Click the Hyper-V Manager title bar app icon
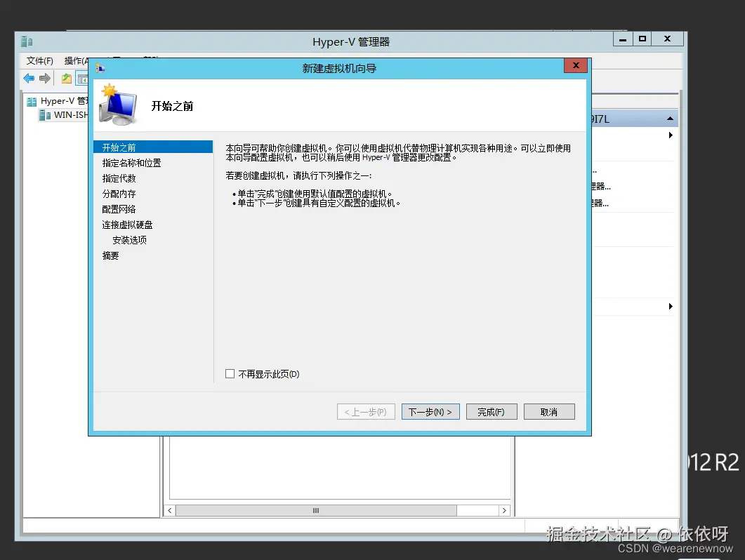This screenshot has height=560, width=745. (x=27, y=42)
